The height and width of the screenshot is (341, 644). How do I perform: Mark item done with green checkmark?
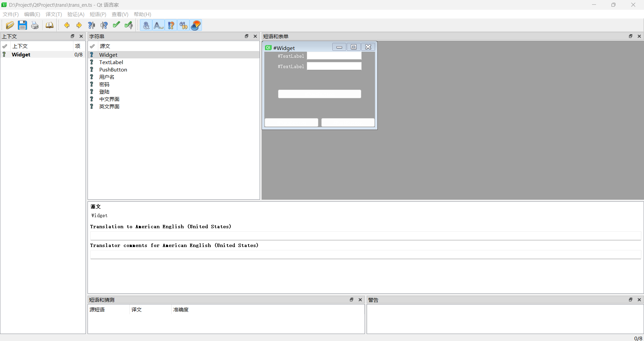[116, 25]
